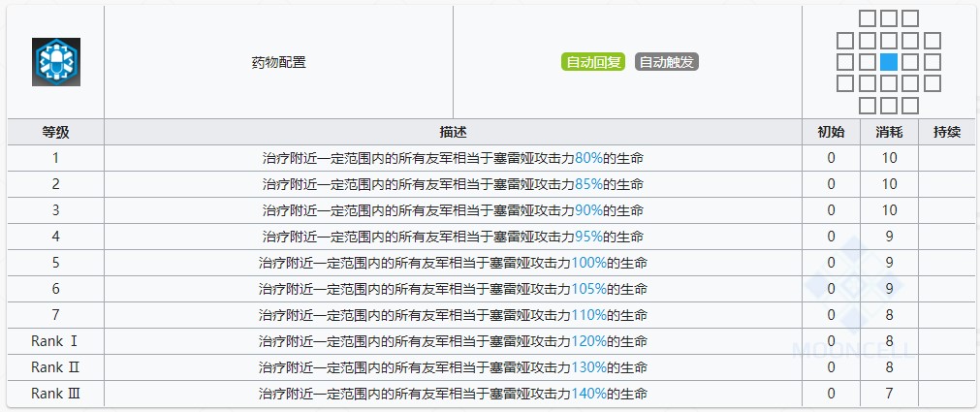The width and height of the screenshot is (980, 412).
Task: Click the level 3 row label
Action: pos(55,210)
